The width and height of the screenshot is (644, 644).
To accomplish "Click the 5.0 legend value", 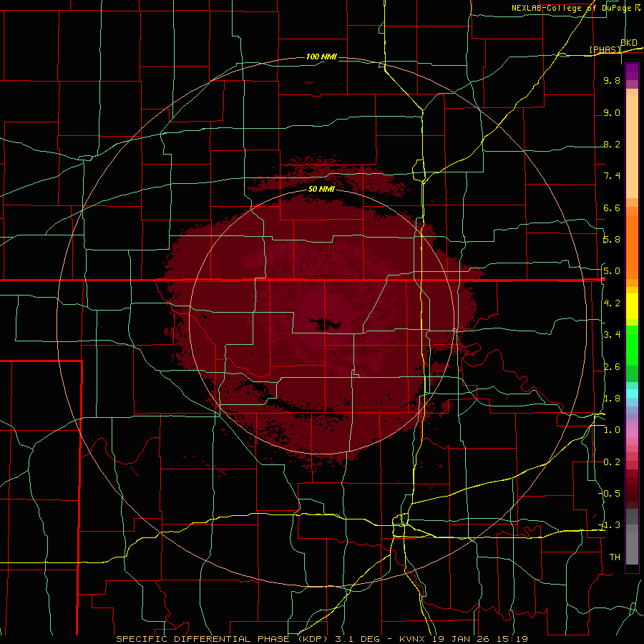I will pos(612,271).
